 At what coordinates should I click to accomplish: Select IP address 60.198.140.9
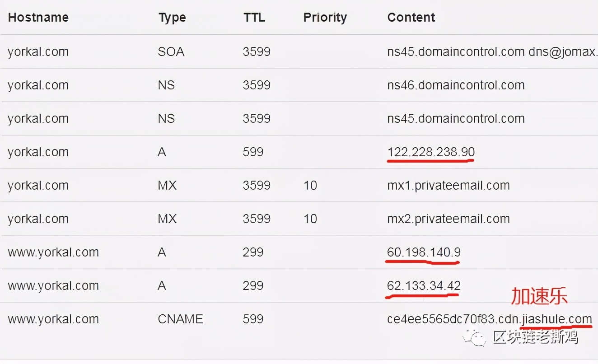coord(424,252)
